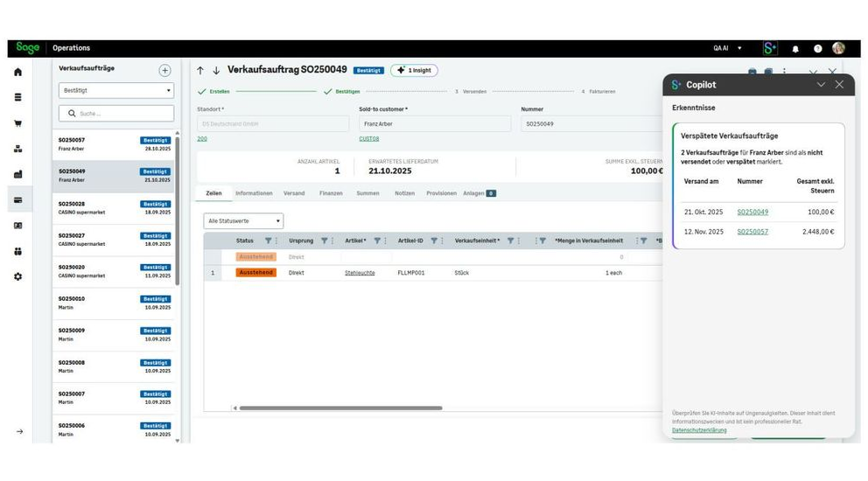Add new sales order with plus icon
Image resolution: width=868 pixels, height=481 pixels.
(164, 71)
